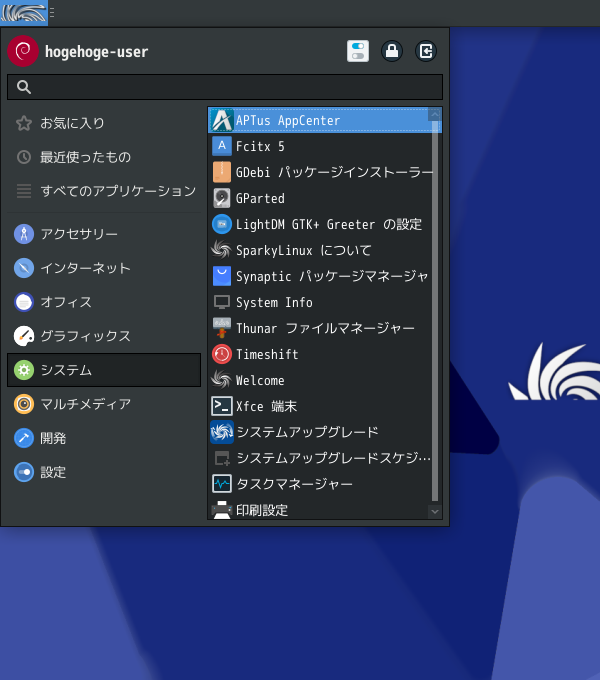
Task: Click the hogehoge-user name
Action: (96, 52)
